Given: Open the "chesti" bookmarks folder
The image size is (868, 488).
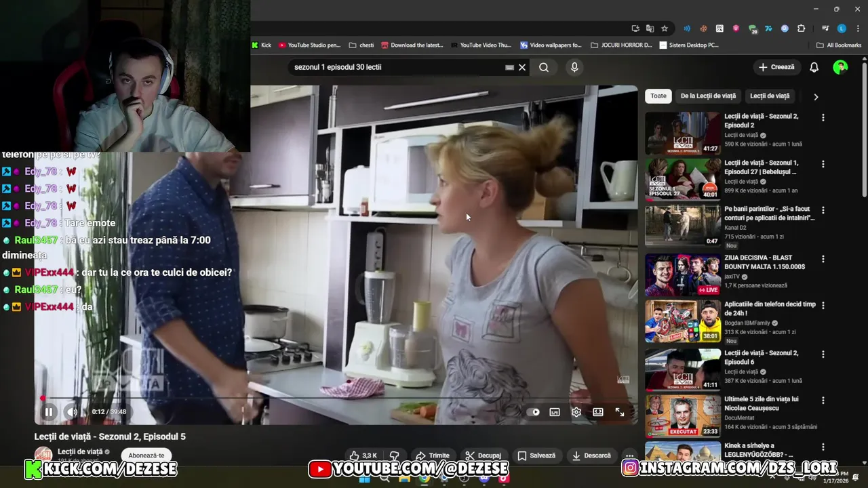Looking at the screenshot, I should pos(361,45).
